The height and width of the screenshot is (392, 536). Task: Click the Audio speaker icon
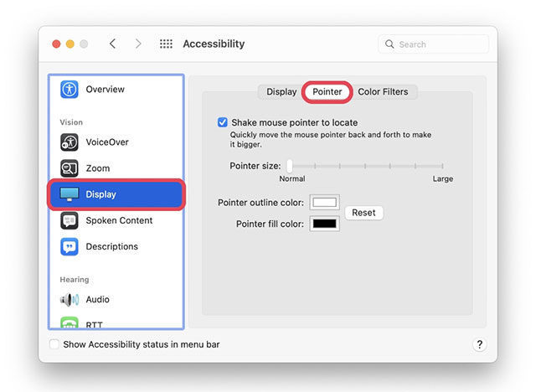pyautogui.click(x=70, y=300)
